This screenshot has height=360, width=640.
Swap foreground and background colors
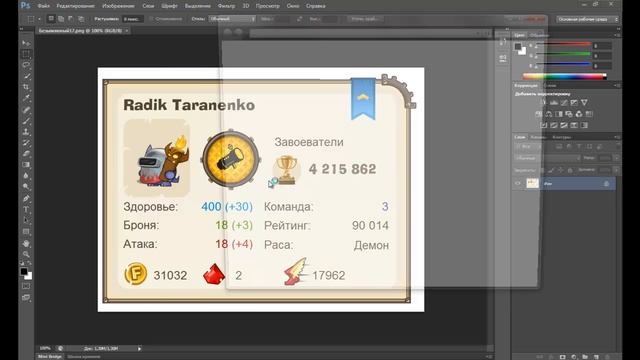coord(29,263)
